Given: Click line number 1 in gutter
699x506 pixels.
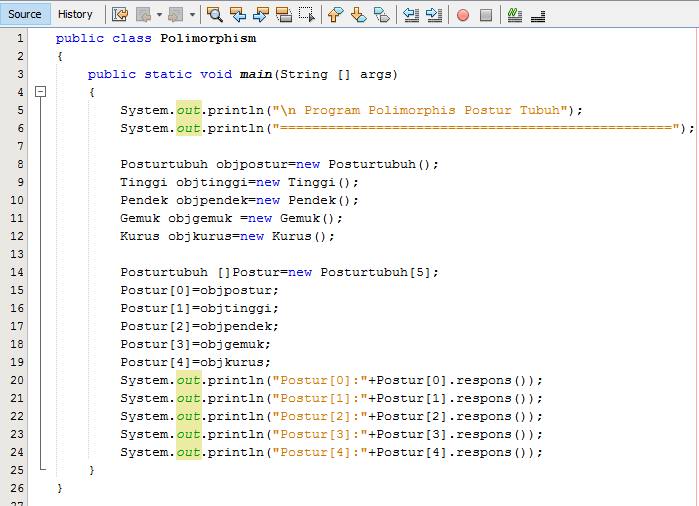Looking at the screenshot, I should click(20, 38).
